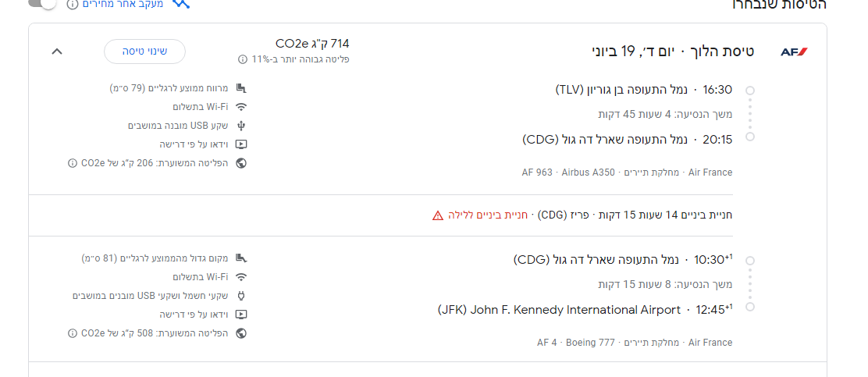Click the globe emissions icon for 206 ק"ג
The width and height of the screenshot is (868, 377).
pyautogui.click(x=241, y=163)
